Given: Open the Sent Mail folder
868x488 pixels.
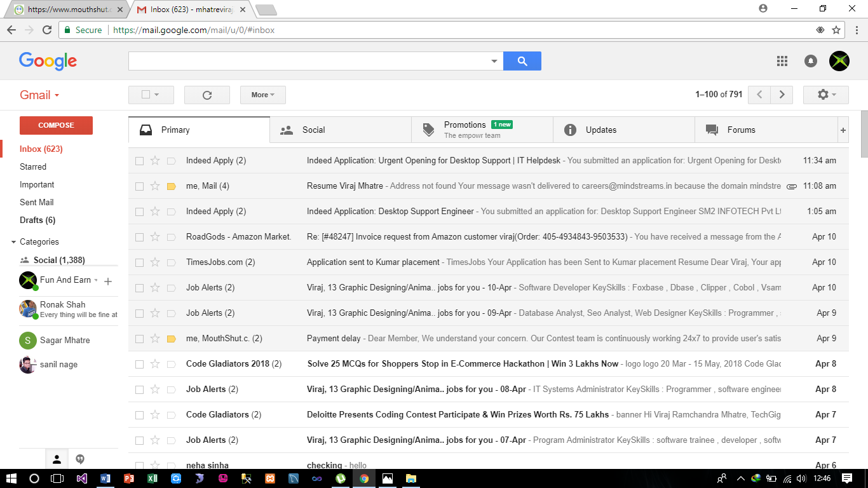Looking at the screenshot, I should (37, 202).
